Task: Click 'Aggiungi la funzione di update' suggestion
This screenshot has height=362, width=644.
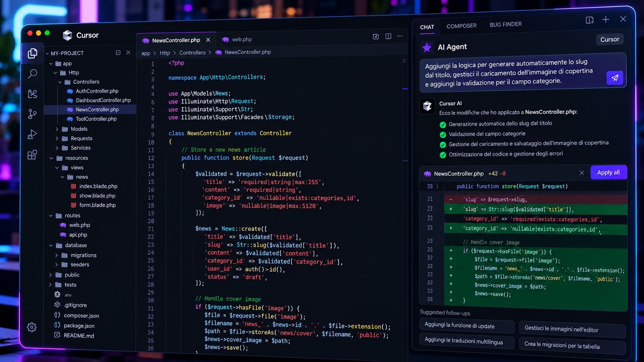Action: 467,326
